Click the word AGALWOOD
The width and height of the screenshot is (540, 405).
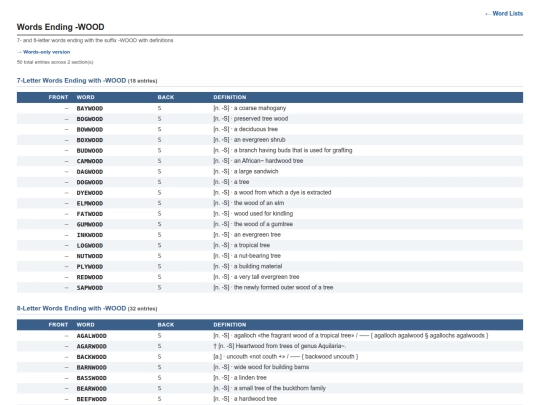pyautogui.click(x=91, y=336)
